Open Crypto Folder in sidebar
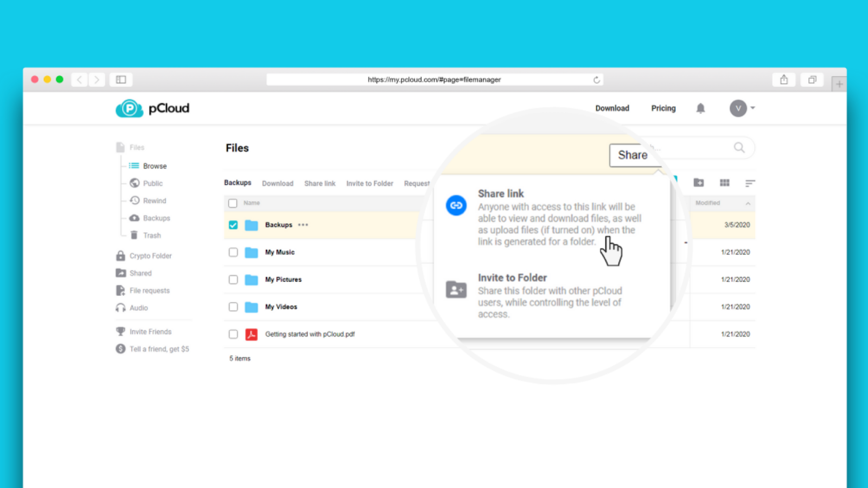The image size is (868, 488). (144, 256)
